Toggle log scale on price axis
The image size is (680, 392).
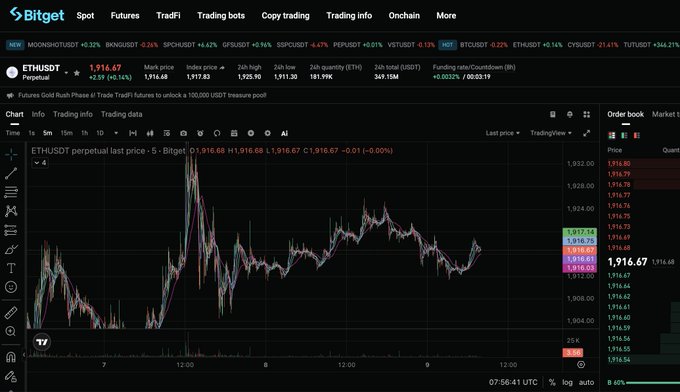click(567, 382)
